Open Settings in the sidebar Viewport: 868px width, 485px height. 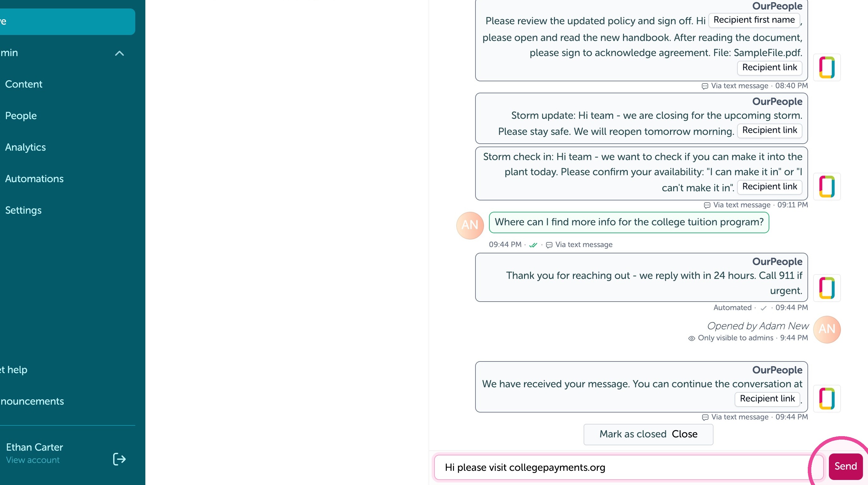pyautogui.click(x=23, y=210)
